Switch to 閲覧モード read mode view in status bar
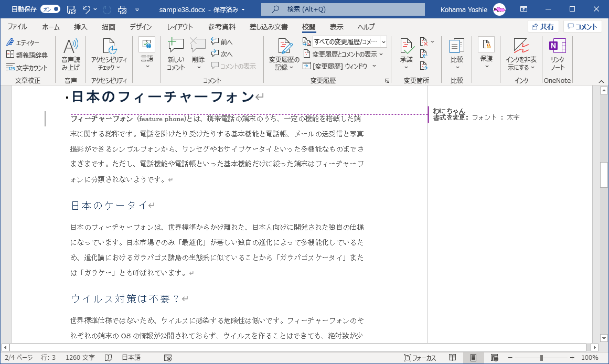 (453, 358)
